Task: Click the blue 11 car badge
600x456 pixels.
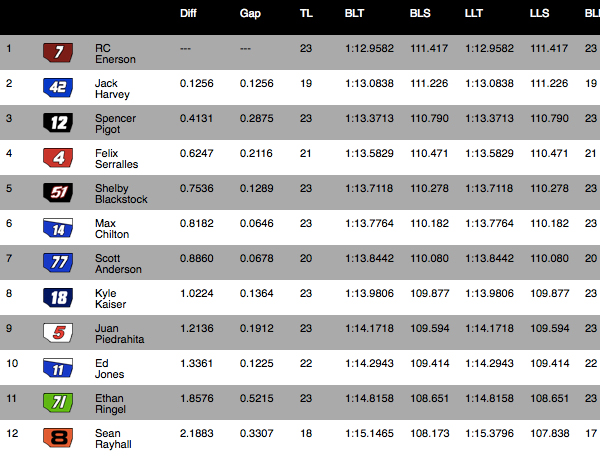Action: (x=58, y=368)
